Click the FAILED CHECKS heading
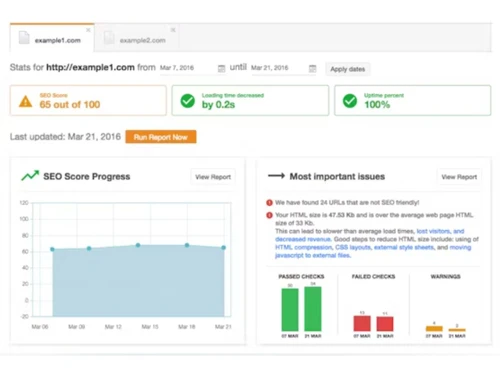500x375 pixels. [373, 276]
